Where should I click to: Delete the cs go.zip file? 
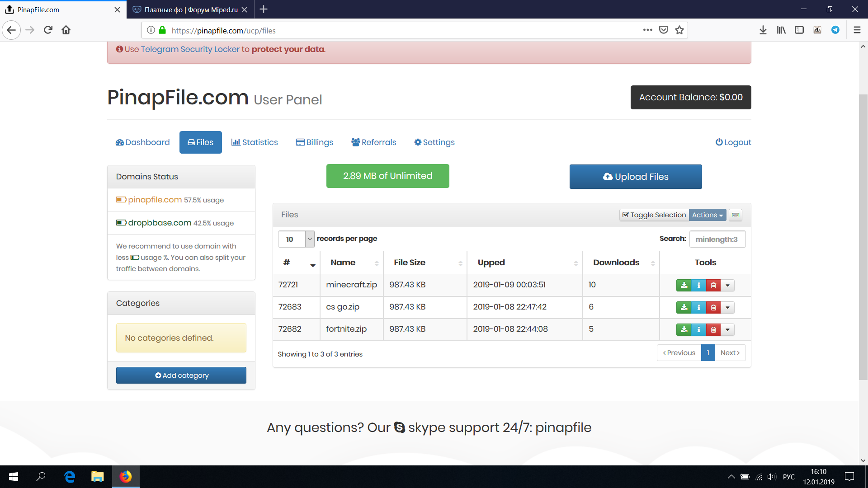tap(713, 307)
